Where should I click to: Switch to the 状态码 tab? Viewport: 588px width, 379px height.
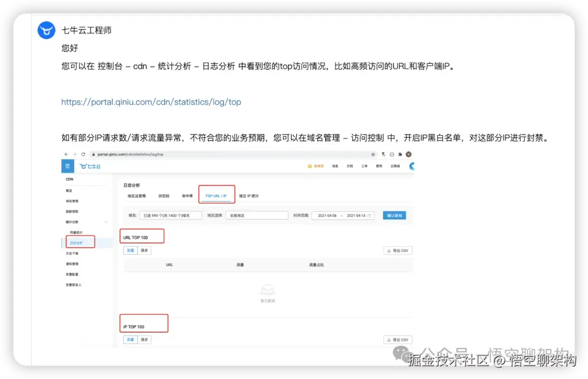click(x=164, y=196)
